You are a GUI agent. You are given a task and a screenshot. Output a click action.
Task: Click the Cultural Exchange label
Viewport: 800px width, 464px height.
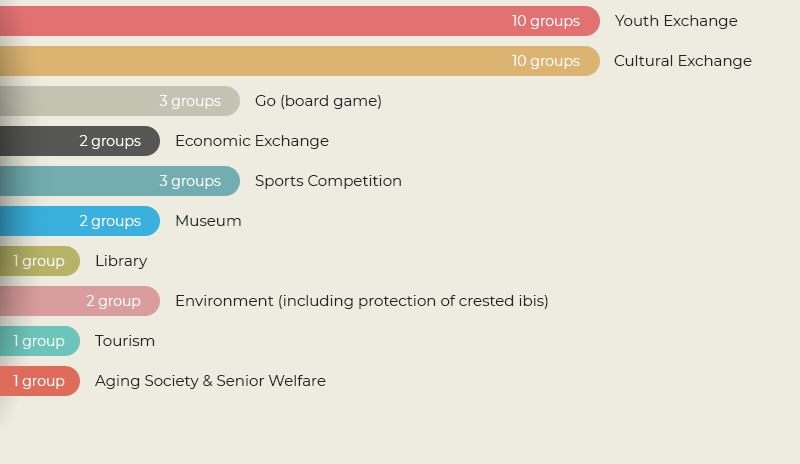click(x=683, y=61)
